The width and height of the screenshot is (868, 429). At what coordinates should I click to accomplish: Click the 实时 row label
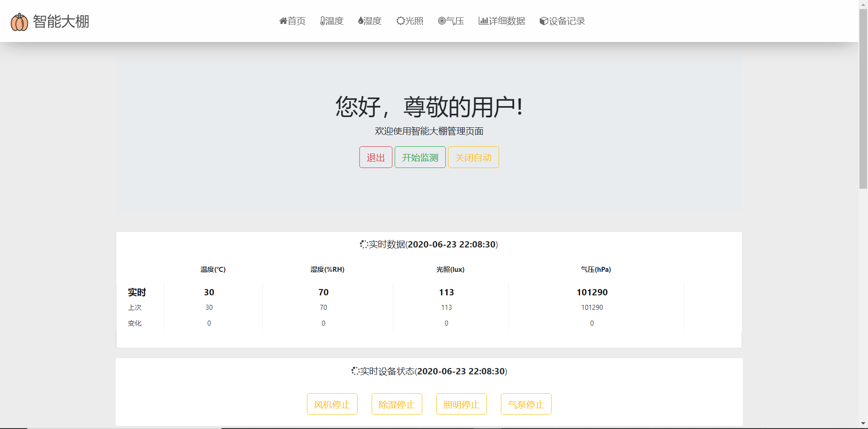coord(137,292)
